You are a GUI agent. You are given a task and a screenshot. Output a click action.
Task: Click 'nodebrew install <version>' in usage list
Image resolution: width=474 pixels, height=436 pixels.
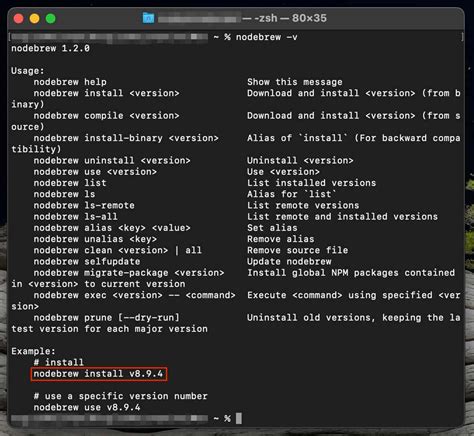pyautogui.click(x=106, y=93)
